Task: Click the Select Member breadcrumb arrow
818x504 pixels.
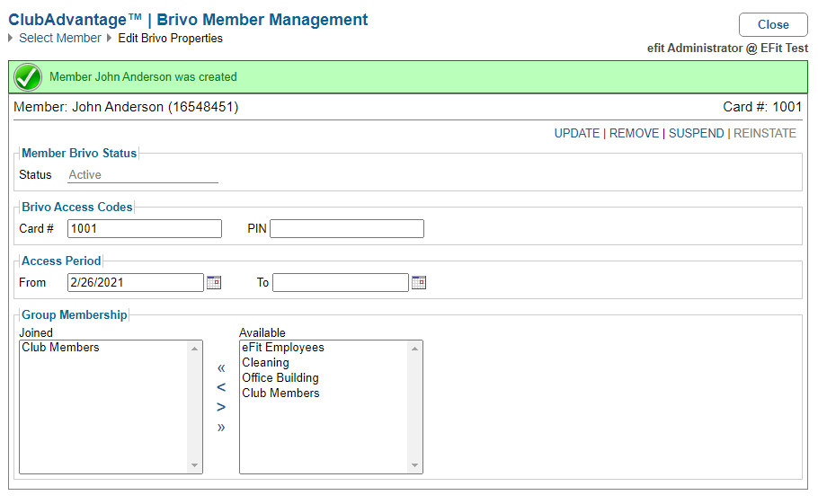Action: click(x=11, y=38)
